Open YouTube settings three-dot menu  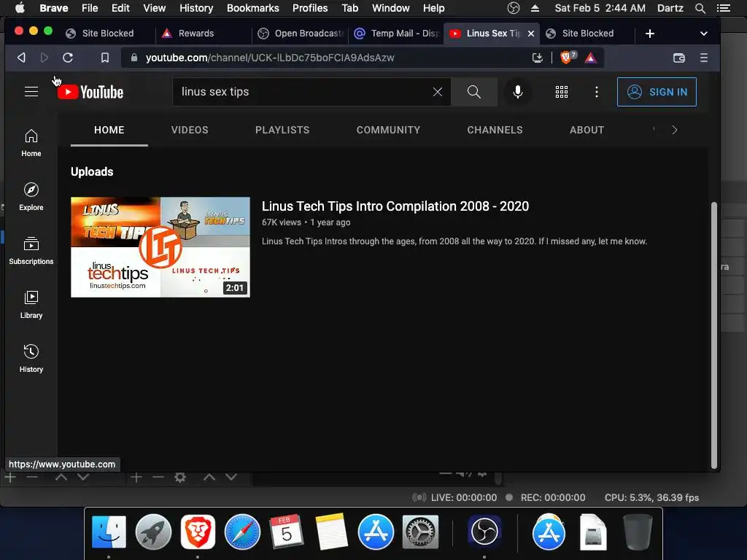click(597, 92)
